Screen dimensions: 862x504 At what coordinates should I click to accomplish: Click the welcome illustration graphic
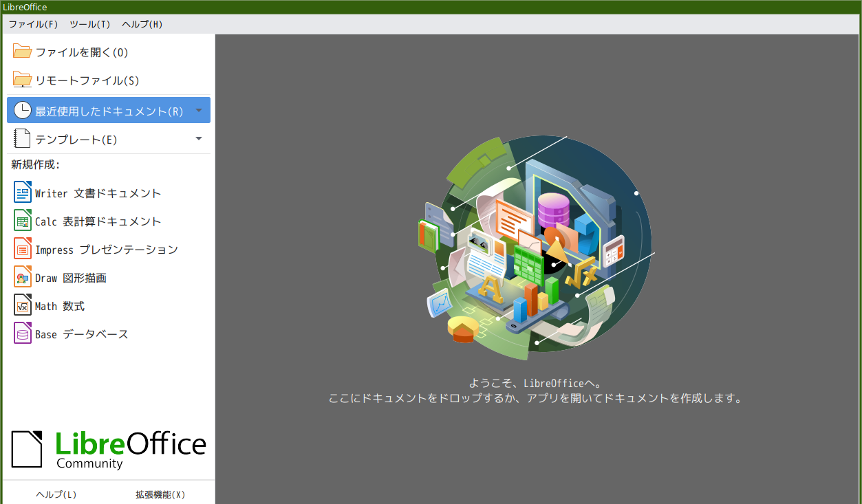pos(537,248)
